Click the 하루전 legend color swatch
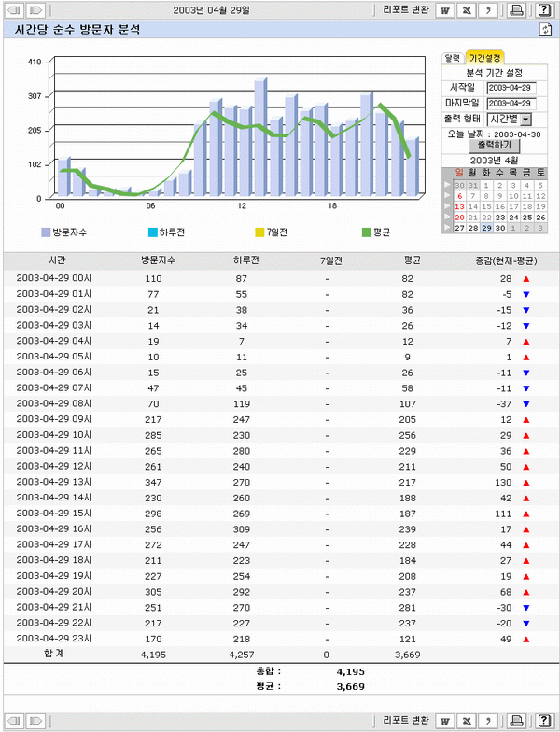 [153, 232]
